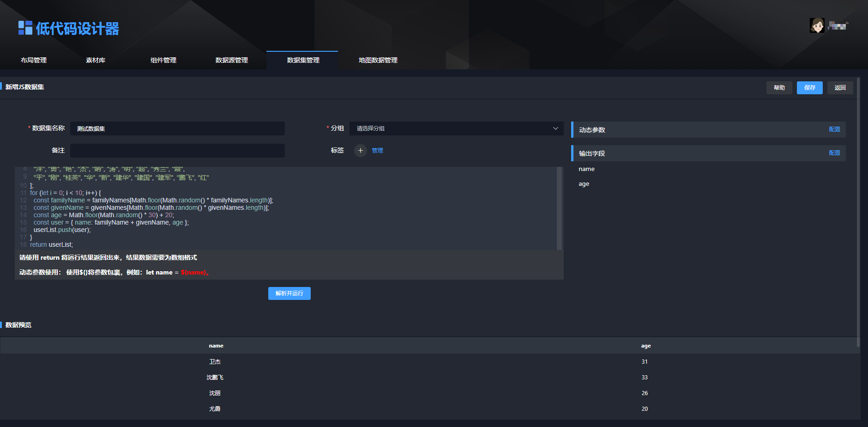
Task: Open 配置 link for 输出字段
Action: tap(834, 153)
